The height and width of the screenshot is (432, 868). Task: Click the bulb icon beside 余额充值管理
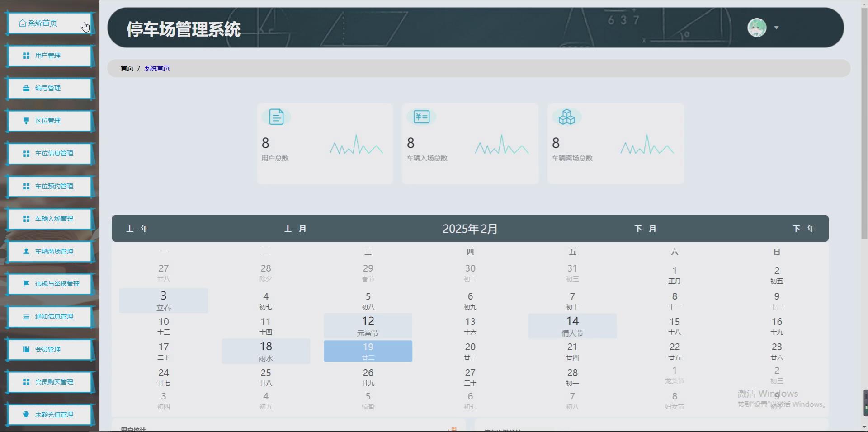(26, 414)
